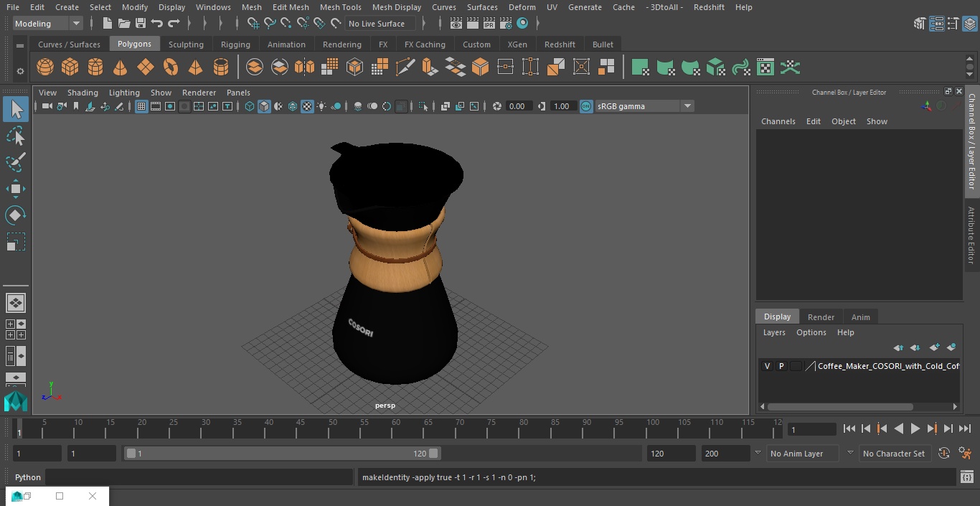
Task: Create a polygon sphere from the shelf
Action: pos(45,67)
